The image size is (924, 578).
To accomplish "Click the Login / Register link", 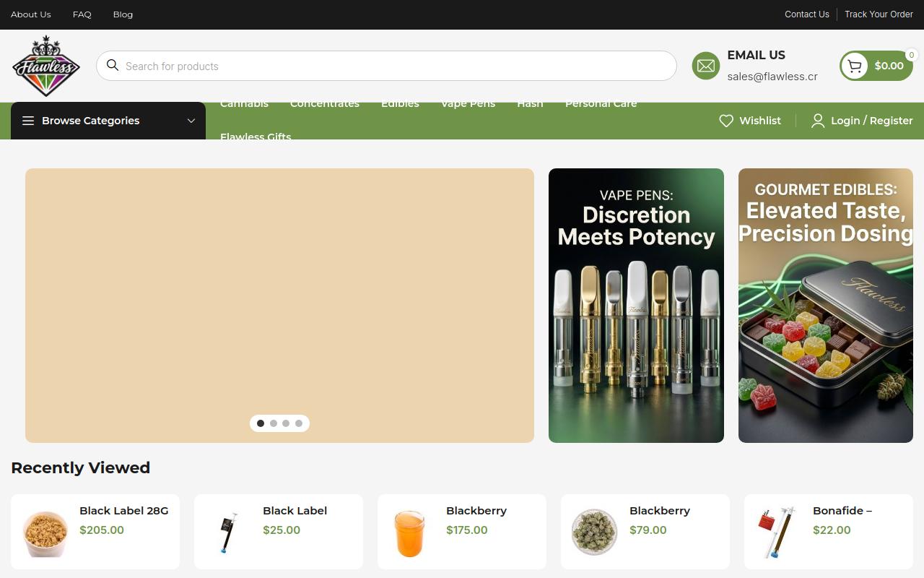I will 872,121.
